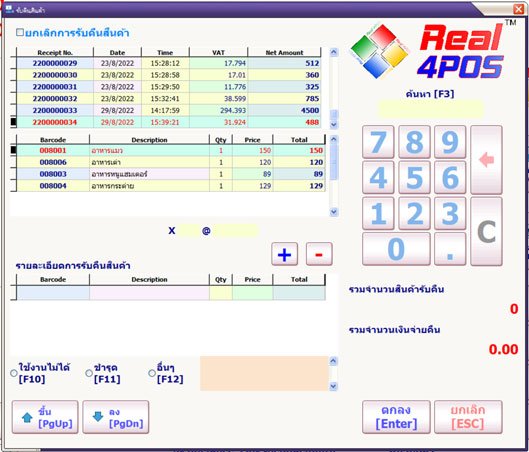Click receipt list scroll down arrow
Viewport: 529px width, 452px height.
[334, 124]
